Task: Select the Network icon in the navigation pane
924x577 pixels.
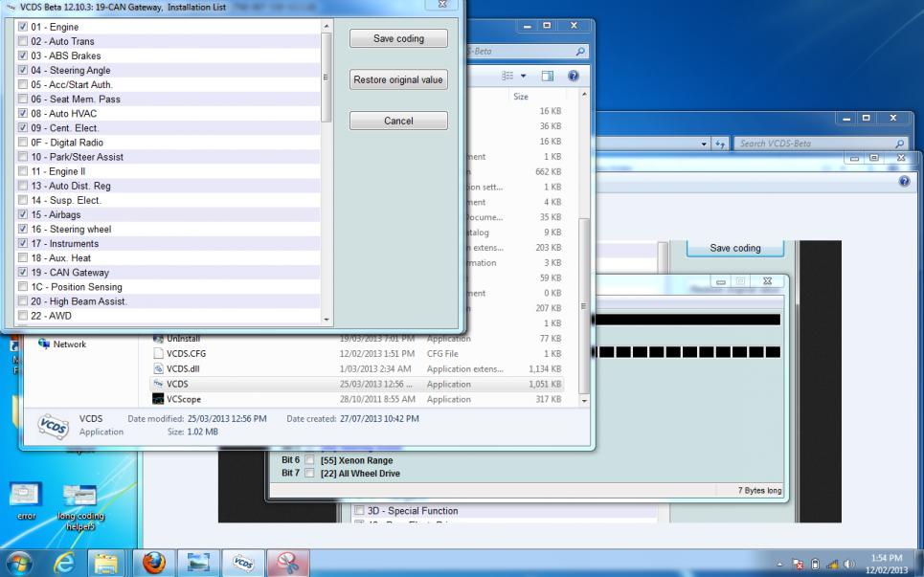Action: tap(44, 344)
